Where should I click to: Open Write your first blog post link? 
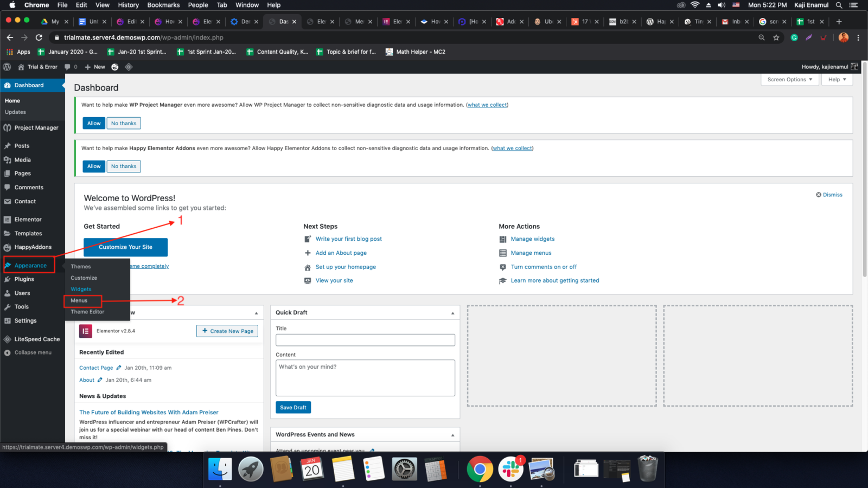click(349, 239)
